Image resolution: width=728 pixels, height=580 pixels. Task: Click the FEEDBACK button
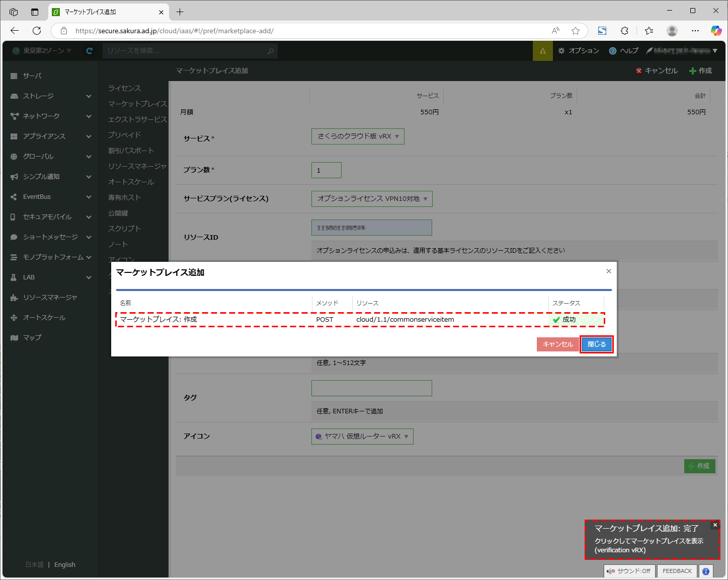coord(677,571)
